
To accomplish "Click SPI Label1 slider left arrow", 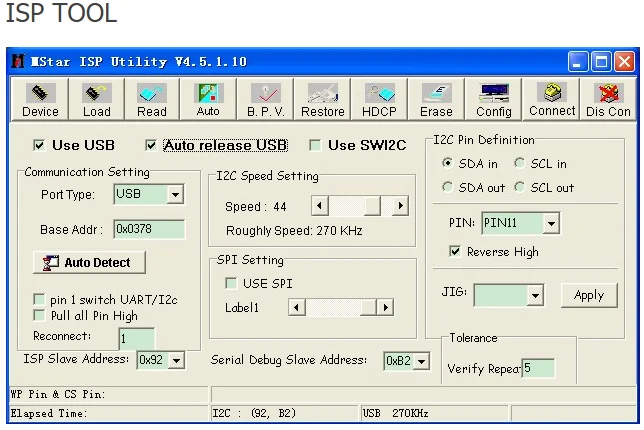I will (x=297, y=307).
